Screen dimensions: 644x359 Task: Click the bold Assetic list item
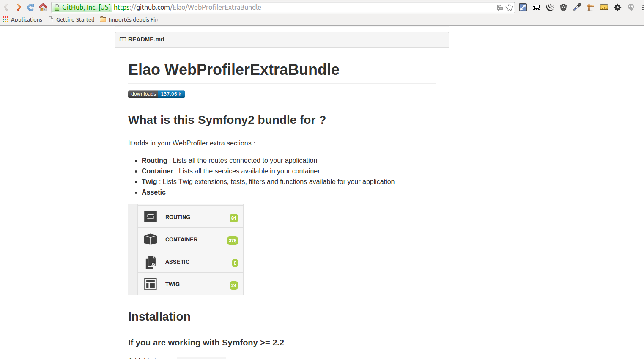[x=153, y=192]
